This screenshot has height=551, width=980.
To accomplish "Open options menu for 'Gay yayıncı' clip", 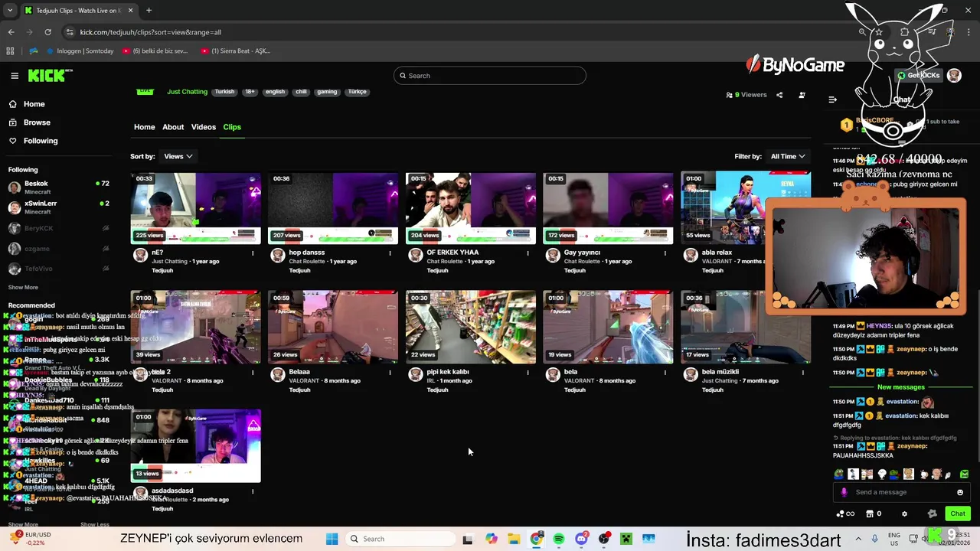I will click(665, 253).
